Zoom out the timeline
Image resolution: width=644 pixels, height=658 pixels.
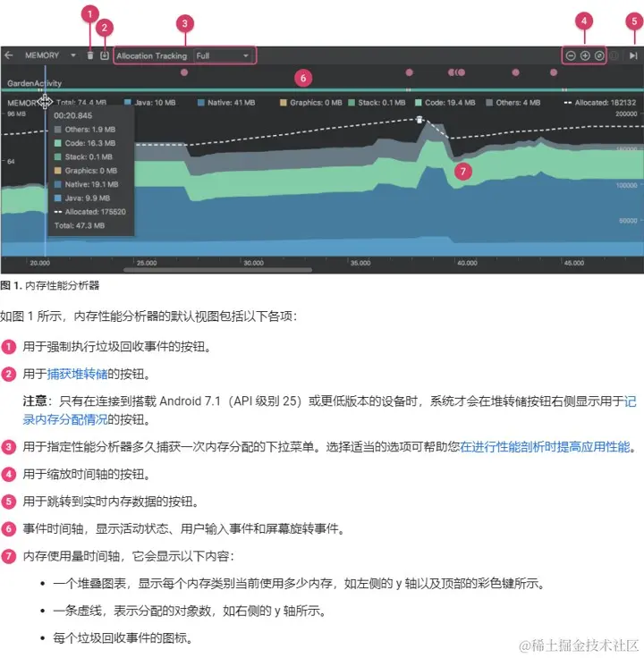pyautogui.click(x=571, y=55)
